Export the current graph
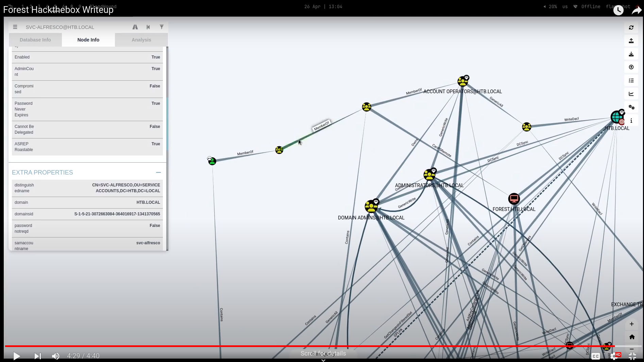This screenshot has width=644, height=362. coord(631,54)
